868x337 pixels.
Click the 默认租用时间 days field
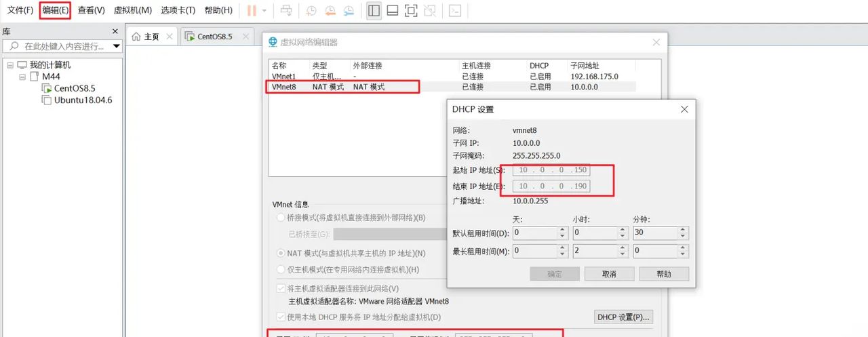pyautogui.click(x=534, y=233)
